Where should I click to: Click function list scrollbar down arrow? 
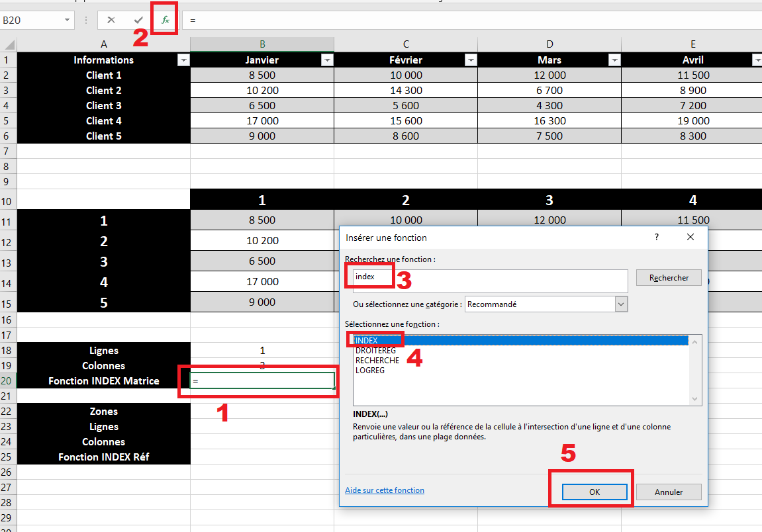pyautogui.click(x=695, y=399)
